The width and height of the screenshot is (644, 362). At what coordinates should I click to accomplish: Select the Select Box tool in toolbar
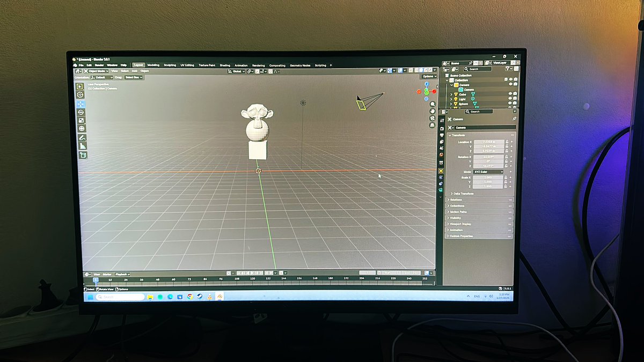click(80, 87)
